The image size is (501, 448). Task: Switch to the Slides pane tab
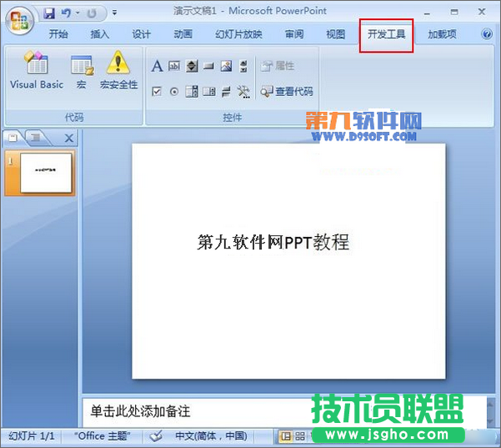(x=13, y=138)
